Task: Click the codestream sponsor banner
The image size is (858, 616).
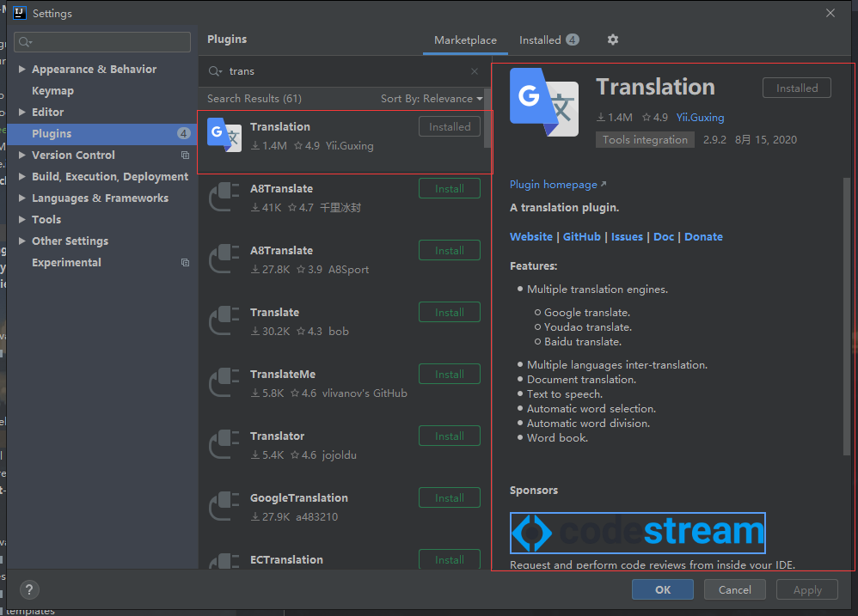Action: click(x=637, y=533)
